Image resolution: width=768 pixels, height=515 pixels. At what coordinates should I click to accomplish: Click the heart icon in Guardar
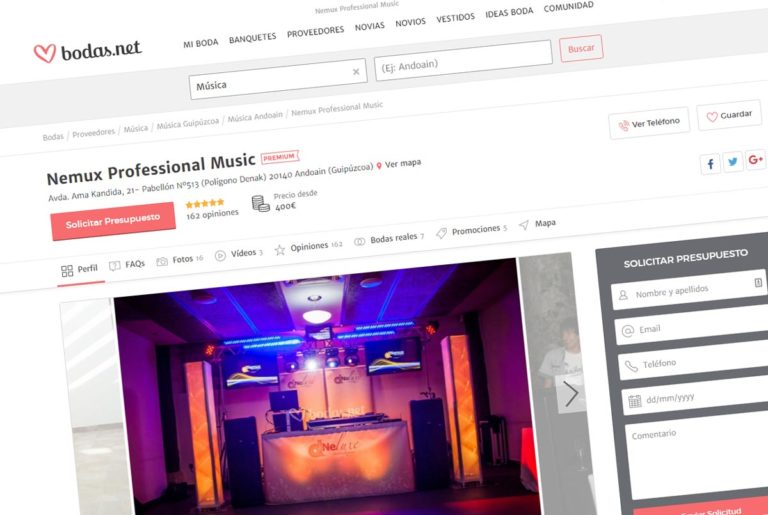pyautogui.click(x=712, y=117)
